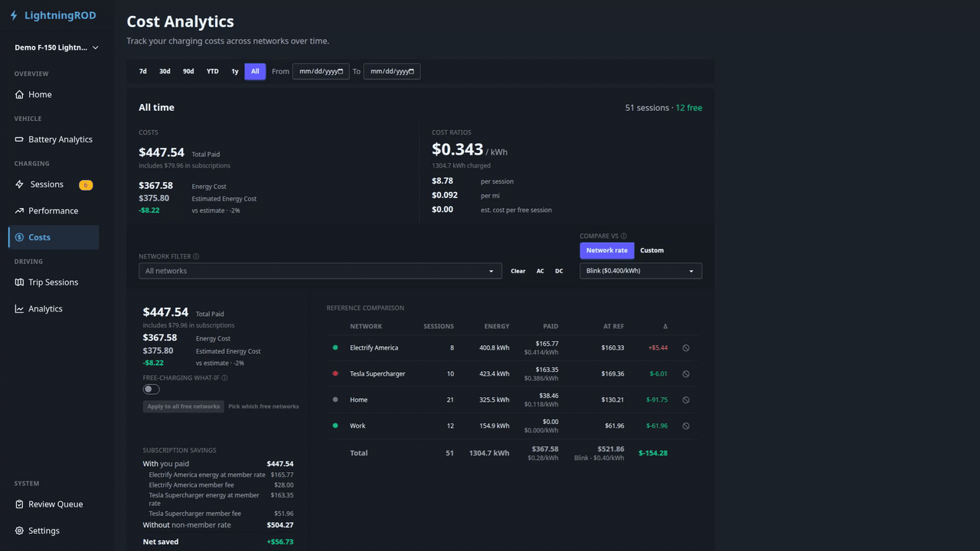
Task: Expand the All networks filter dropdown
Action: click(320, 271)
